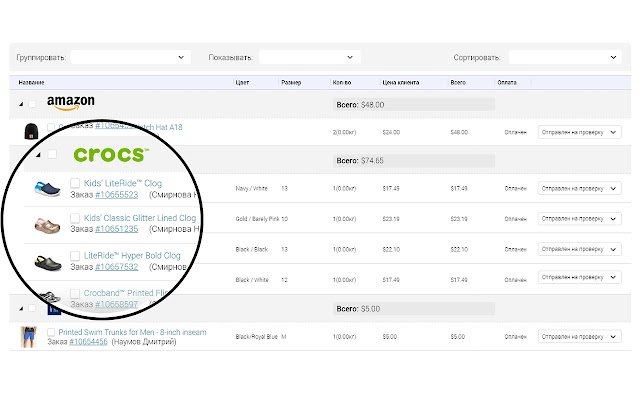Collapse the crocs group

pyautogui.click(x=38, y=155)
